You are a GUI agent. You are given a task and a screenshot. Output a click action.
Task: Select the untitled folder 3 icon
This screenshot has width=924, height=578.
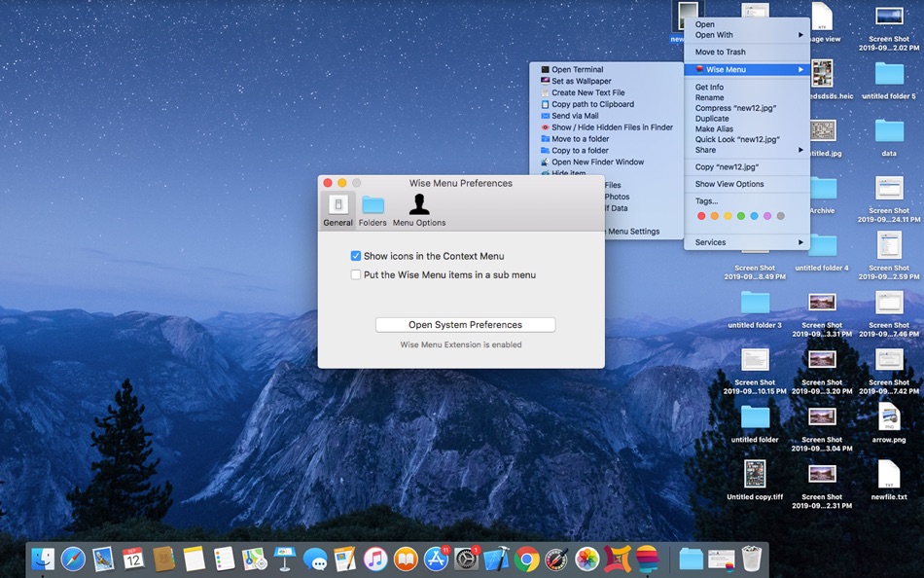click(755, 309)
